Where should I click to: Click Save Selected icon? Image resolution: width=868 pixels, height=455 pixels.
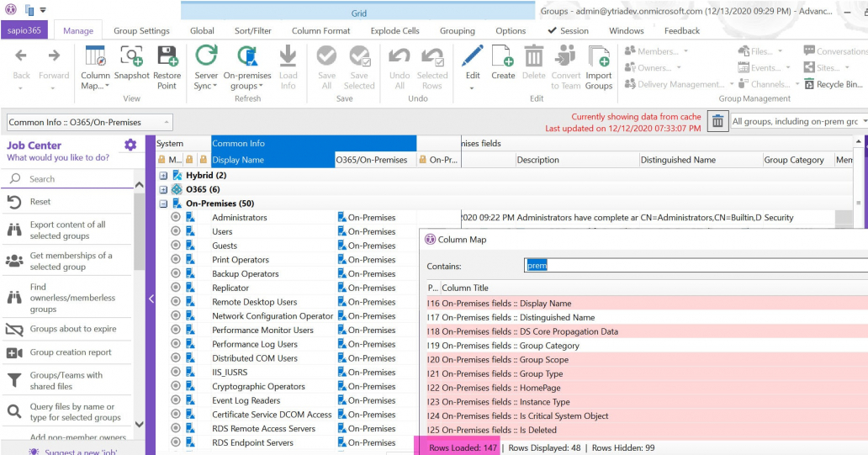tap(359, 56)
